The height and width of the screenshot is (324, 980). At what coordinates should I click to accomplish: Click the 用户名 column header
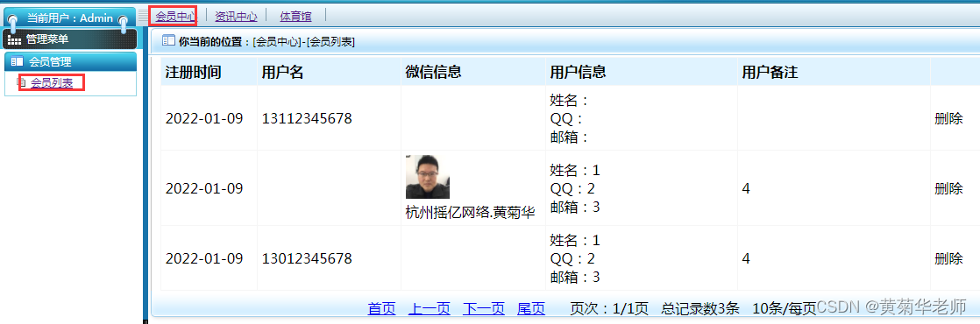click(x=282, y=72)
